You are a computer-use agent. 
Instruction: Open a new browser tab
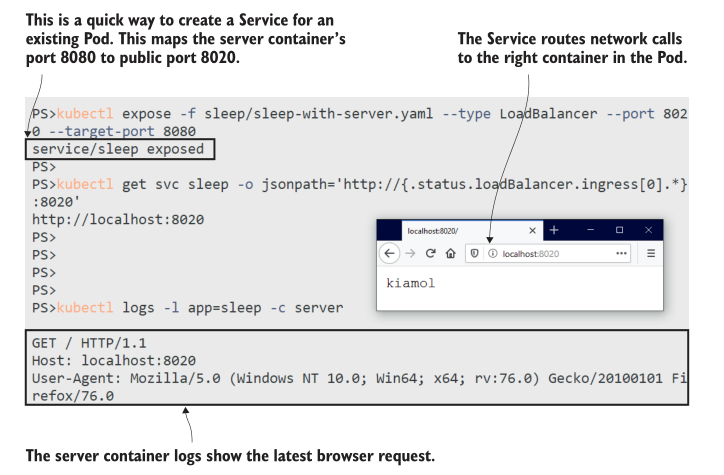(554, 230)
